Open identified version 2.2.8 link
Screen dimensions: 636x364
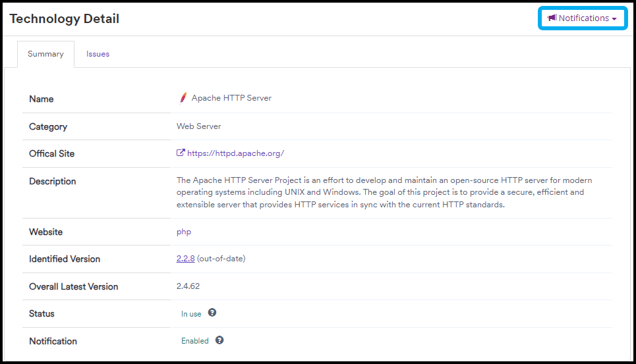point(185,259)
